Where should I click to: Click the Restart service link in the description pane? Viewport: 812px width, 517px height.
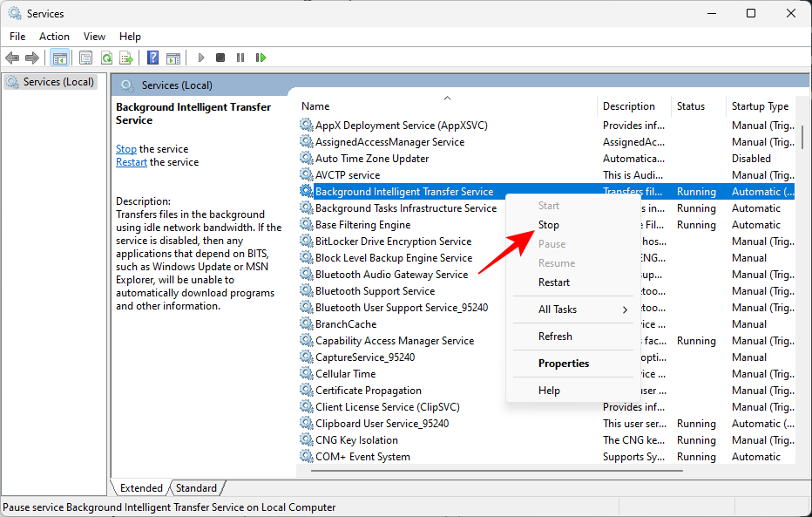(x=131, y=161)
